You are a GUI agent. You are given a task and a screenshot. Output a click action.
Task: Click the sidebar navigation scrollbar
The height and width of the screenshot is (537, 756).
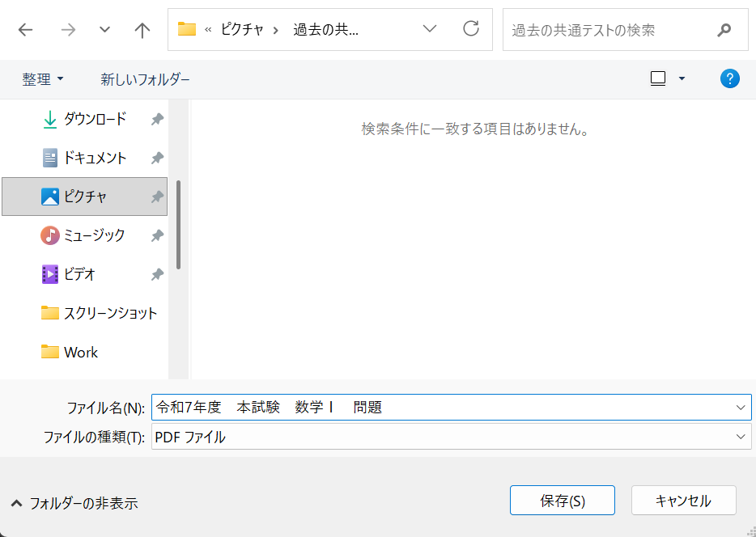178,225
